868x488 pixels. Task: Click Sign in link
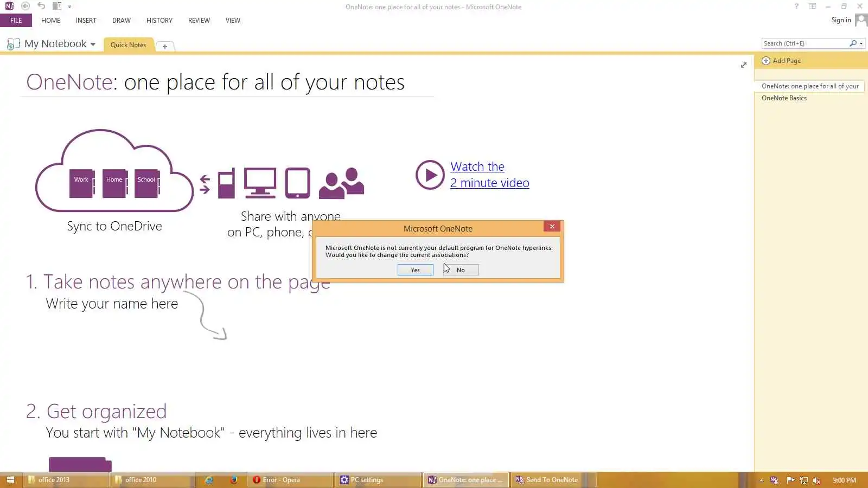(x=841, y=20)
